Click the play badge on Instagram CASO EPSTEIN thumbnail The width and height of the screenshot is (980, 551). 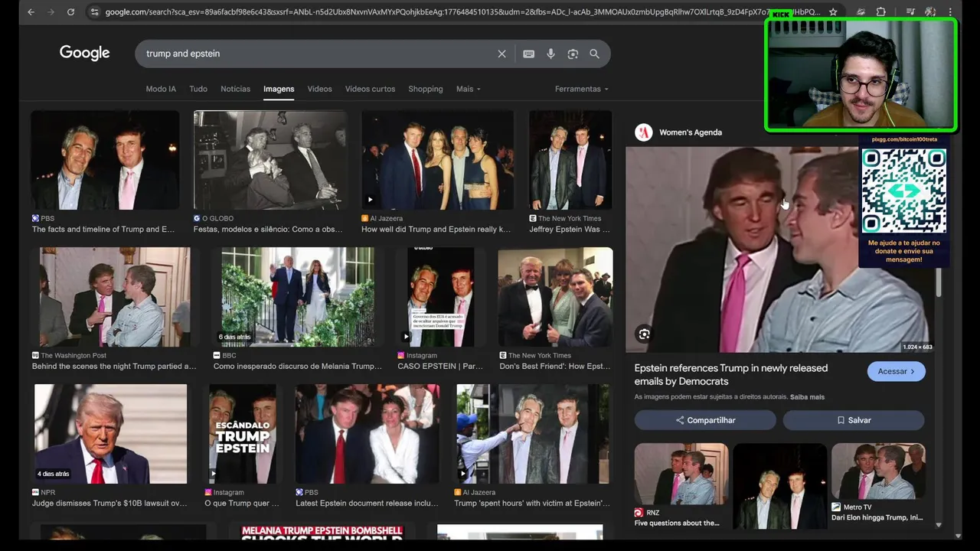(406, 336)
